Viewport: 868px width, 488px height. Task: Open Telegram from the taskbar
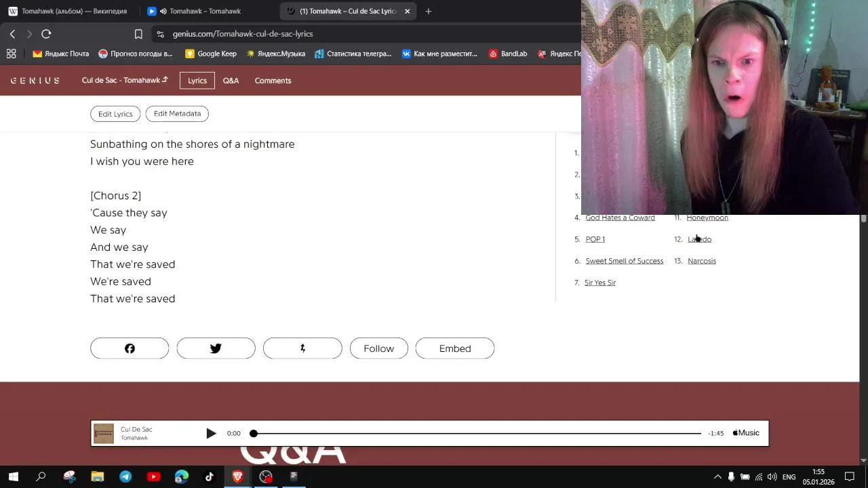click(125, 476)
